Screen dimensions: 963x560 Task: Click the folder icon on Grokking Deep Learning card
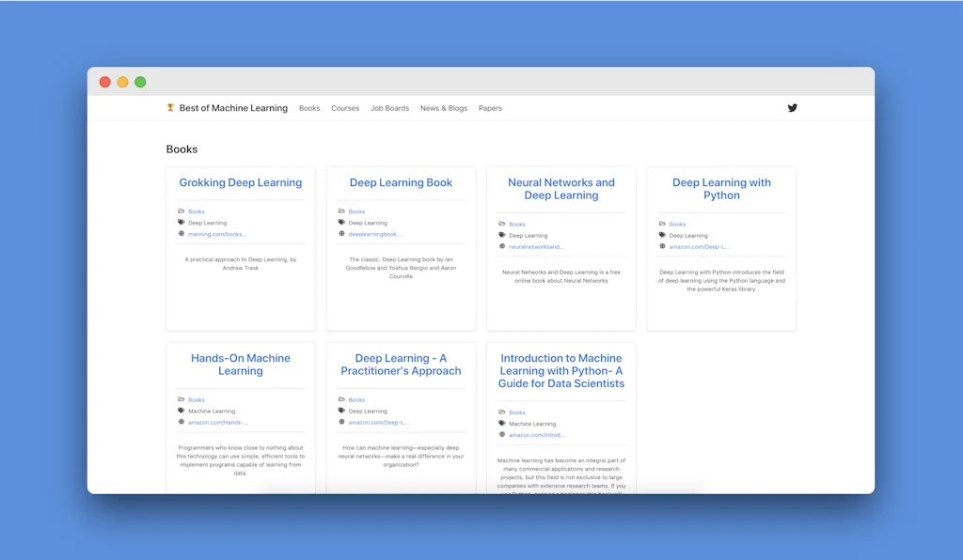[x=182, y=211]
